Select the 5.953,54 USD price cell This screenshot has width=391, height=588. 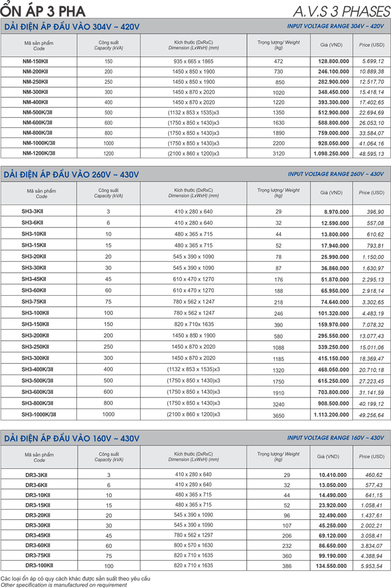pos(371,566)
